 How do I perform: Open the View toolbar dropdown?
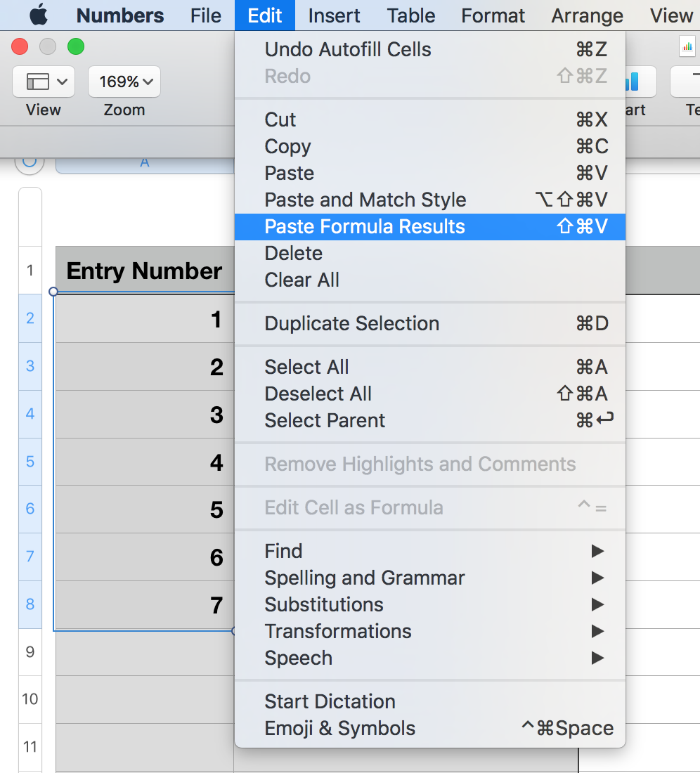44,82
